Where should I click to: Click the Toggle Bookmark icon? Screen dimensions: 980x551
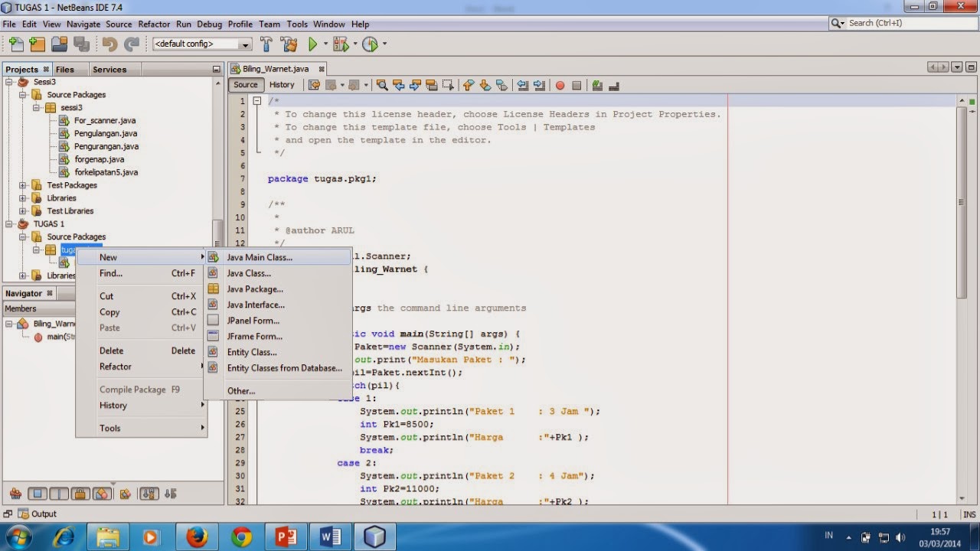(x=502, y=85)
